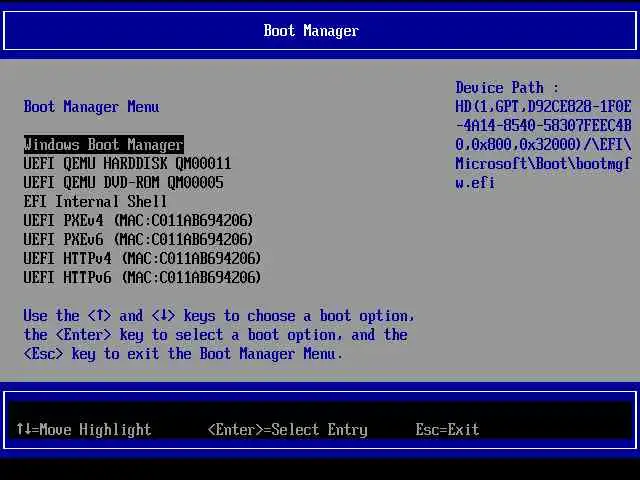This screenshot has height=480, width=640.
Task: Click the HD(1,GPT,D92CE828-1F0E device path line
Action: (x=543, y=107)
